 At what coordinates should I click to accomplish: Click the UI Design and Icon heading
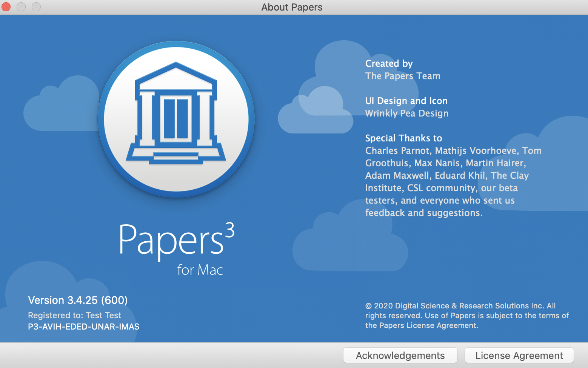pos(406,101)
